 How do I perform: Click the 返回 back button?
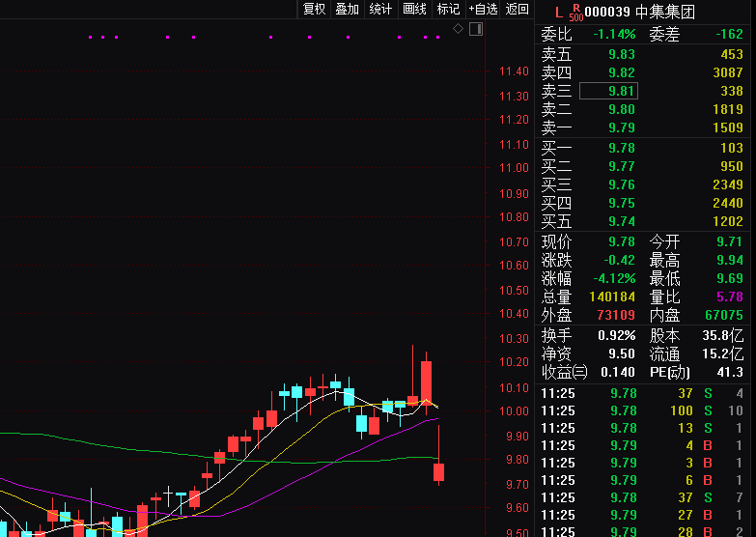click(518, 9)
